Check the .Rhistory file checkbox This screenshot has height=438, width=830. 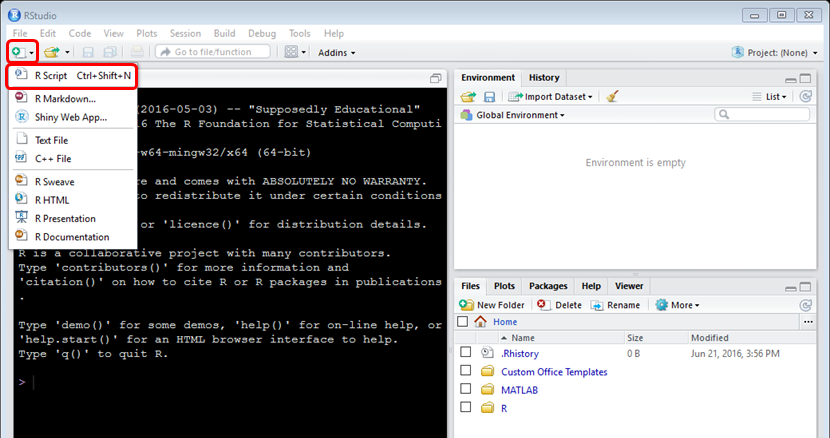[465, 353]
